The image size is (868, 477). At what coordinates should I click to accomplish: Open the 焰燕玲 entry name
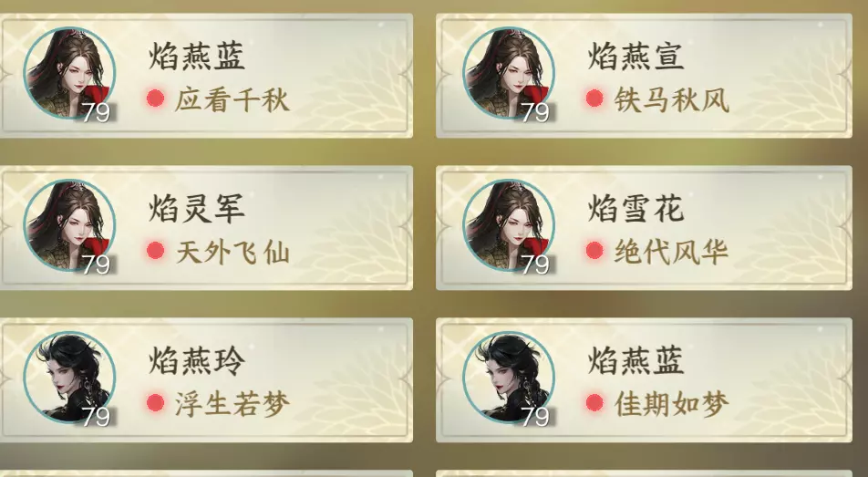[197, 360]
